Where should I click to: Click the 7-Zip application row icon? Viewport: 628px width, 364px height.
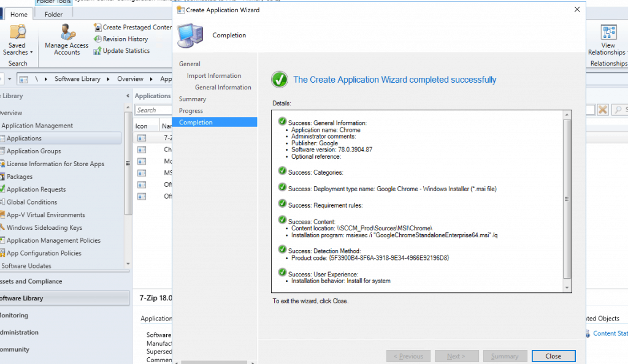pyautogui.click(x=142, y=138)
